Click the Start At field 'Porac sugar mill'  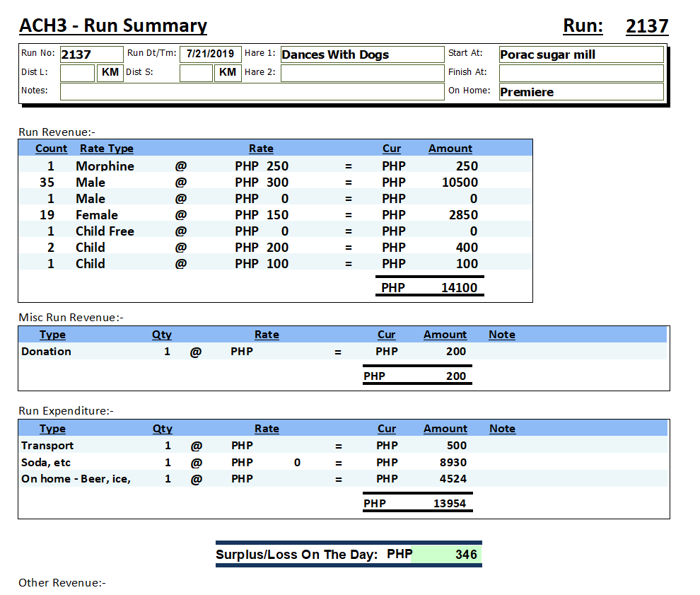pyautogui.click(x=581, y=54)
